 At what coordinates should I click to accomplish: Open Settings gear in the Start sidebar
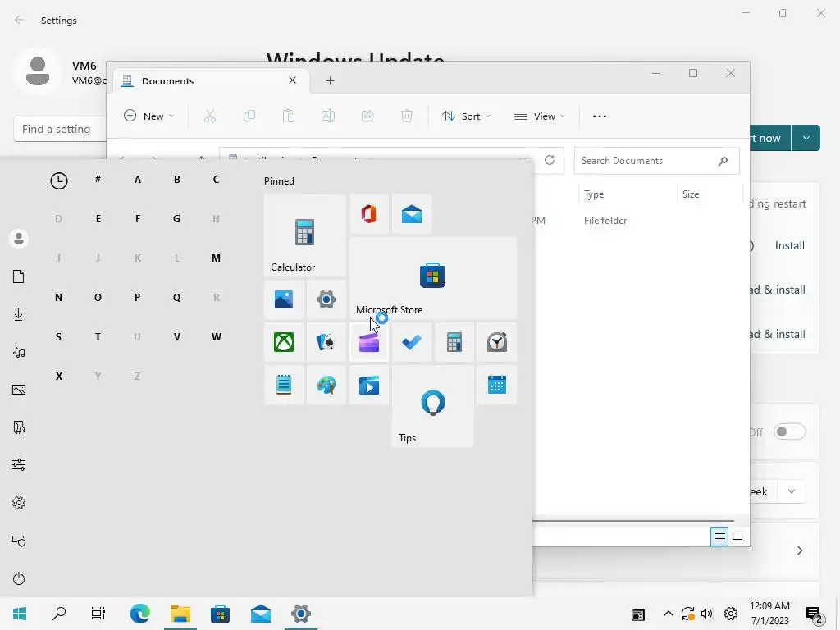(x=19, y=503)
